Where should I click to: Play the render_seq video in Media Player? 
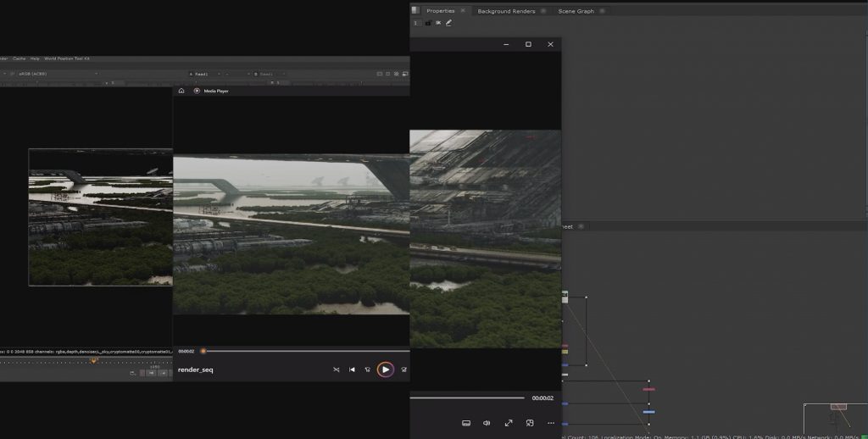[386, 370]
